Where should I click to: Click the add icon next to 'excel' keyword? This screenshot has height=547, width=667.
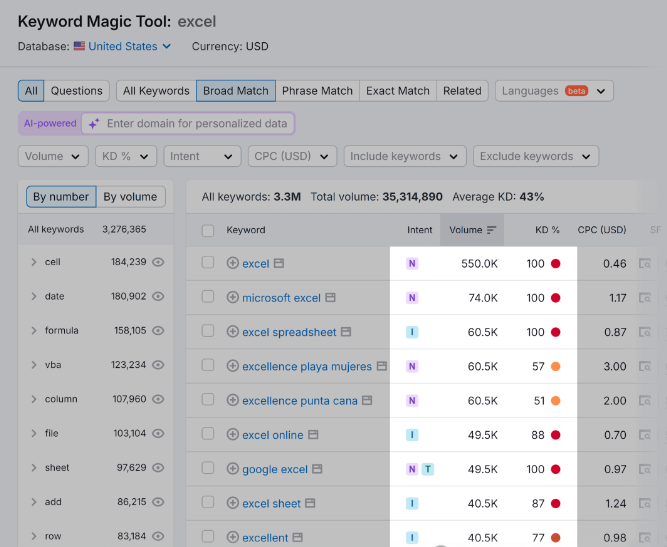point(233,264)
